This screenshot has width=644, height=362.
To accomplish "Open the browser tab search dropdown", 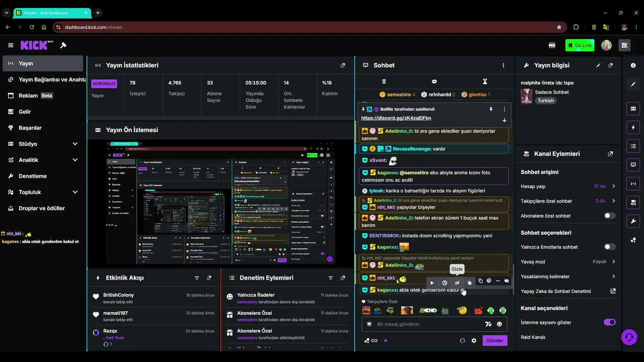I will click(x=7, y=13).
